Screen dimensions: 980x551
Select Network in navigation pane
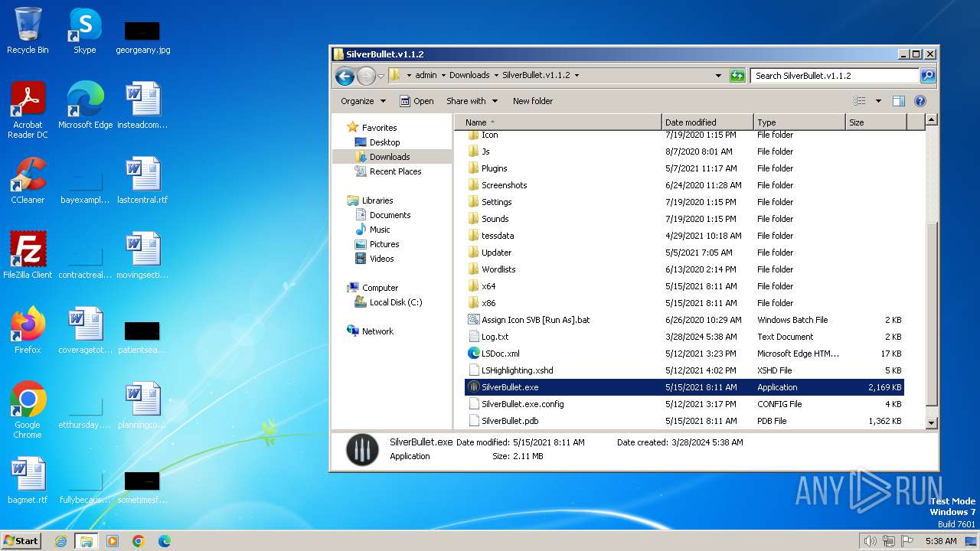click(x=377, y=331)
